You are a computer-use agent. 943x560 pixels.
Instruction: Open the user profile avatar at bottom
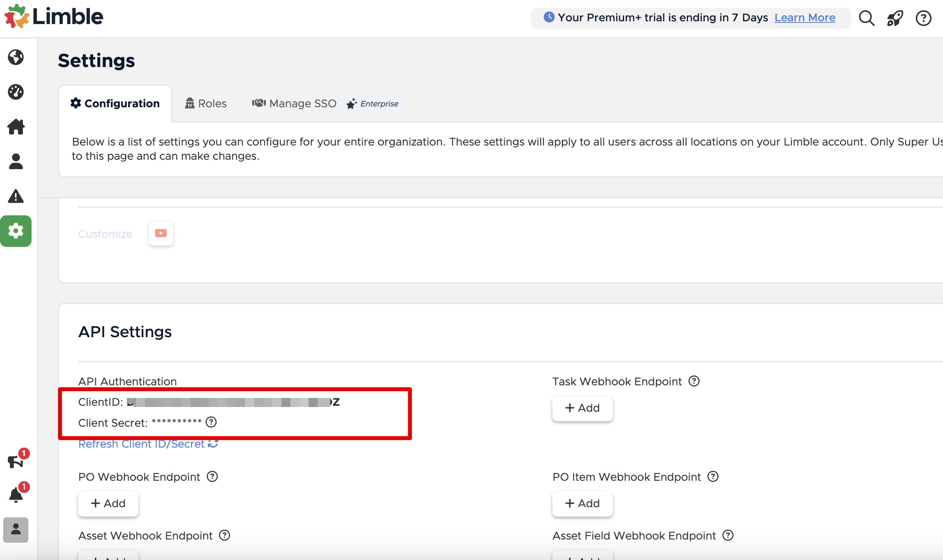tap(16, 530)
